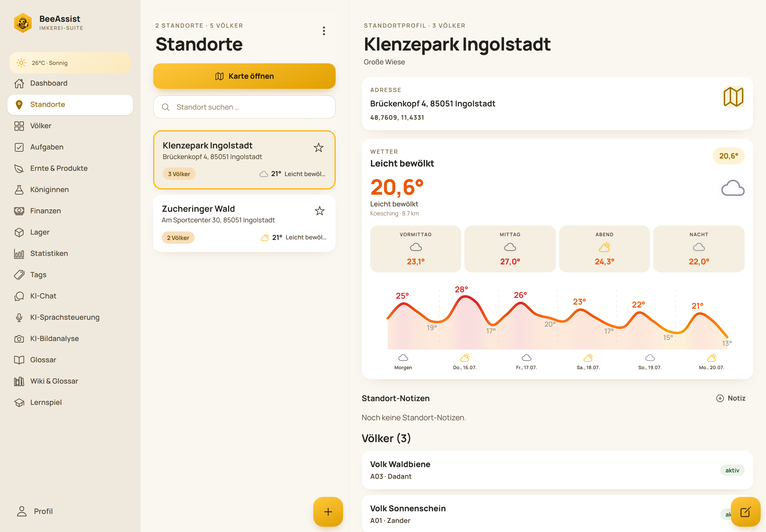Open the Volk Sonnenschein card
766x532 pixels.
point(557,514)
